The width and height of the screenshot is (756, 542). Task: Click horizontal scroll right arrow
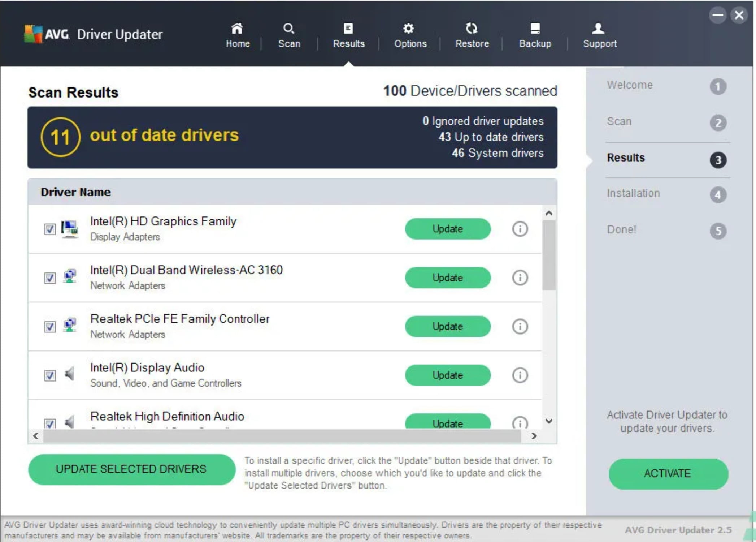click(x=534, y=436)
